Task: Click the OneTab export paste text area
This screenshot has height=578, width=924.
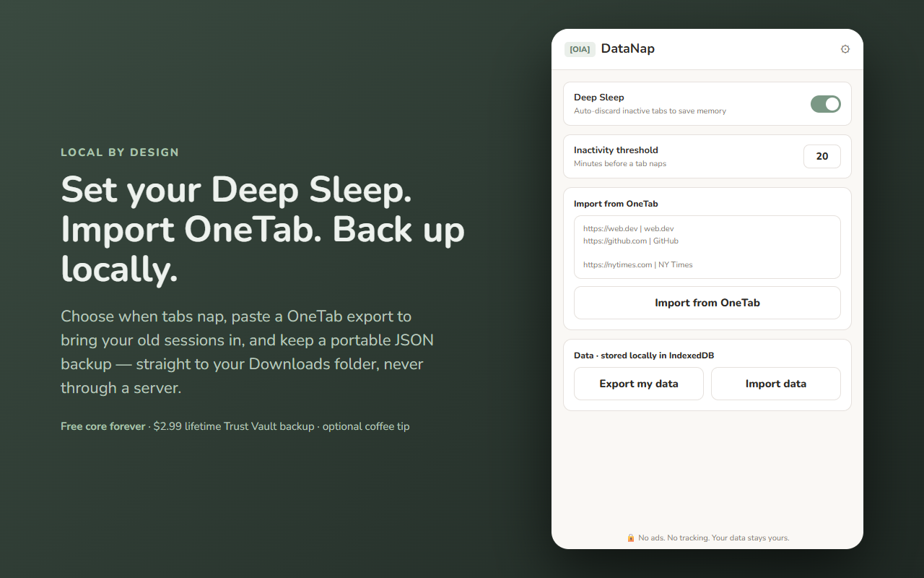Action: click(707, 247)
